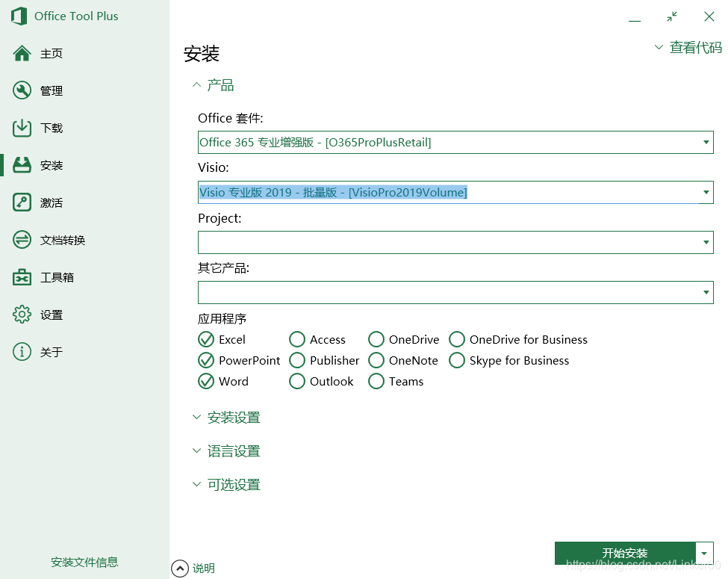The height and width of the screenshot is (579, 728).
Task: Expand the 可选设置 section
Action: pyautogui.click(x=226, y=485)
